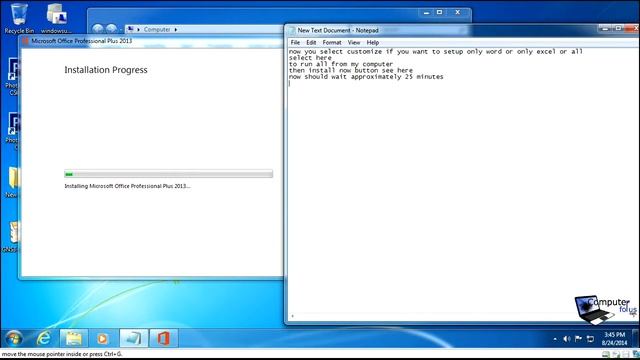Click 'Installing Microsoft Office Professional Plus 2013...' status text
Image resolution: width=640 pixels, height=360 pixels.
pyautogui.click(x=127, y=186)
